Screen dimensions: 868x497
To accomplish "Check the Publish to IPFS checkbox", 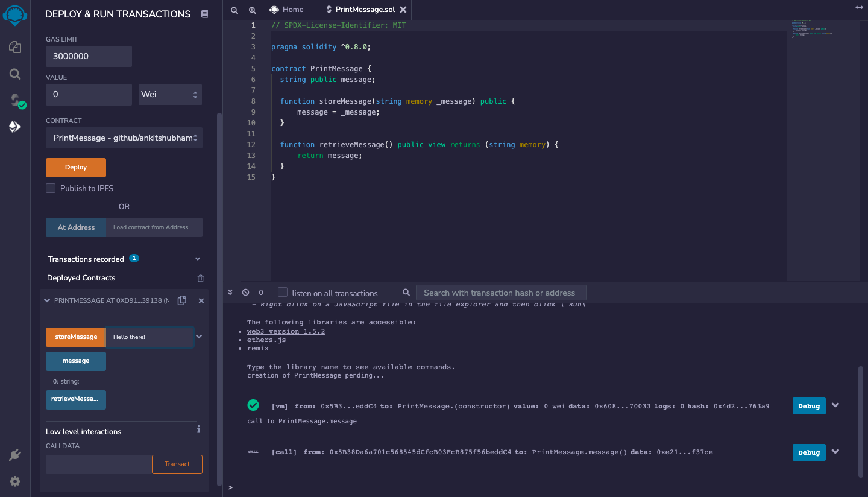I will coord(51,188).
